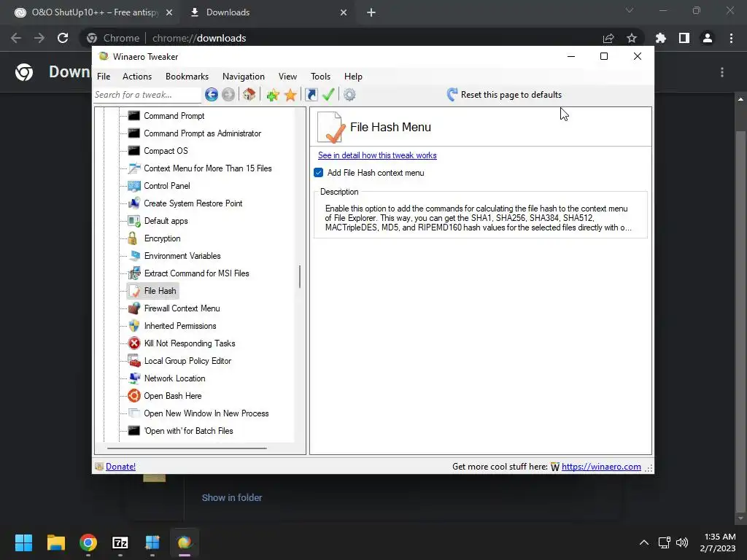Uncheck Add File Hash context menu

tap(319, 173)
